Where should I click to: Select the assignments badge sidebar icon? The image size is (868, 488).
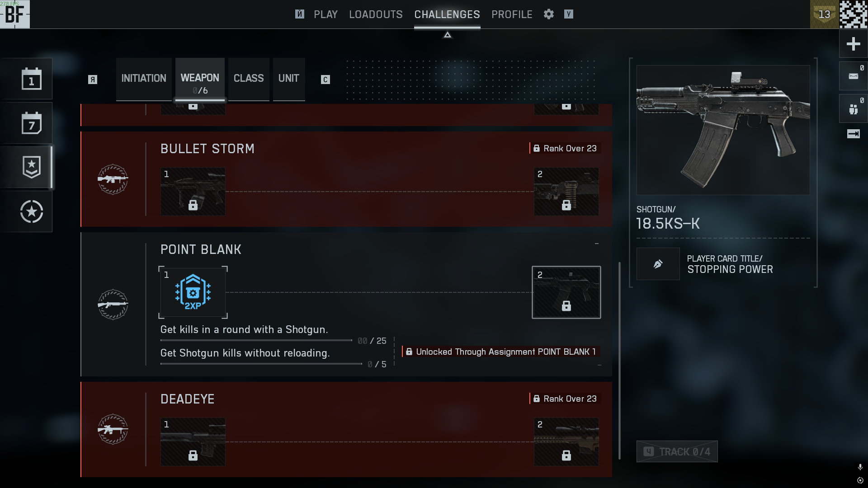point(32,167)
